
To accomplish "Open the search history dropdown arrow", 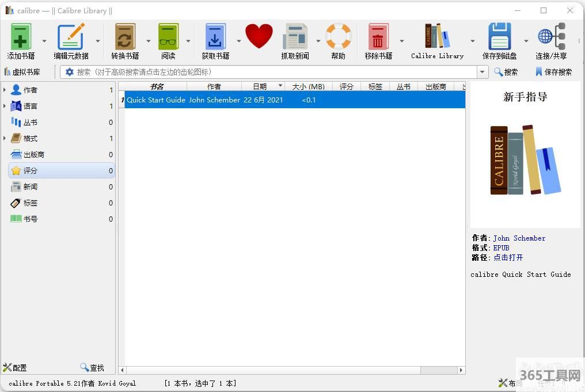I will click(483, 72).
